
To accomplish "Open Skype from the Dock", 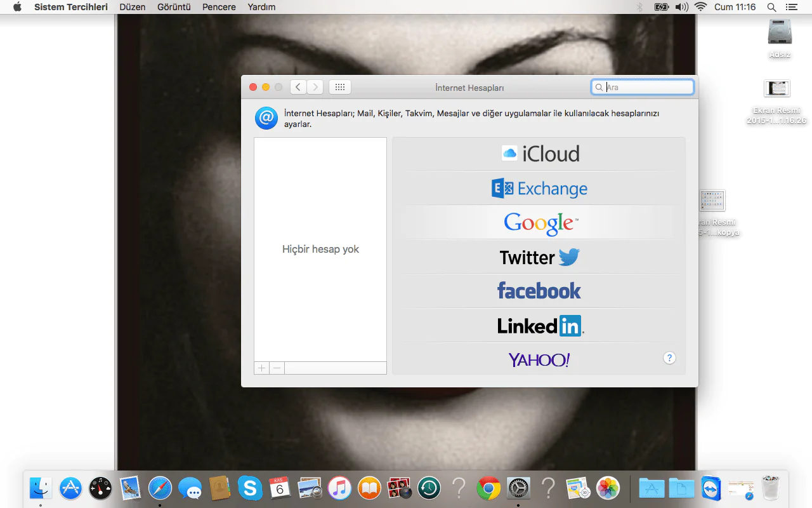I will pos(249,488).
